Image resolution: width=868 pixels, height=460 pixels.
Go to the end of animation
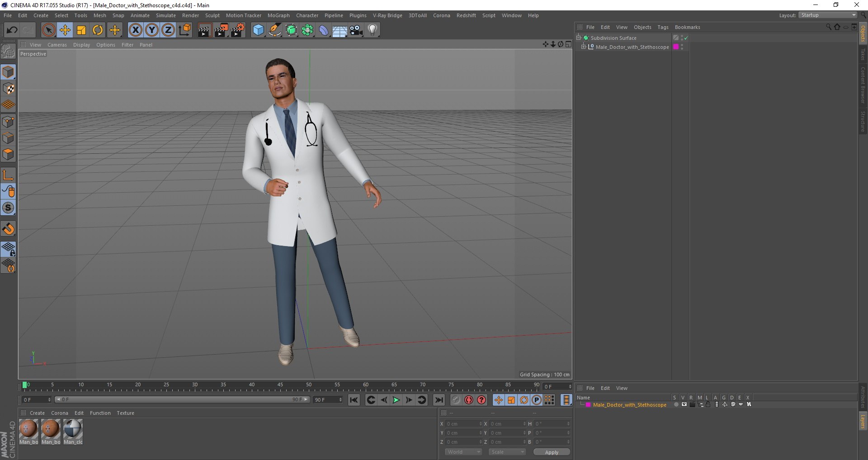tap(439, 400)
